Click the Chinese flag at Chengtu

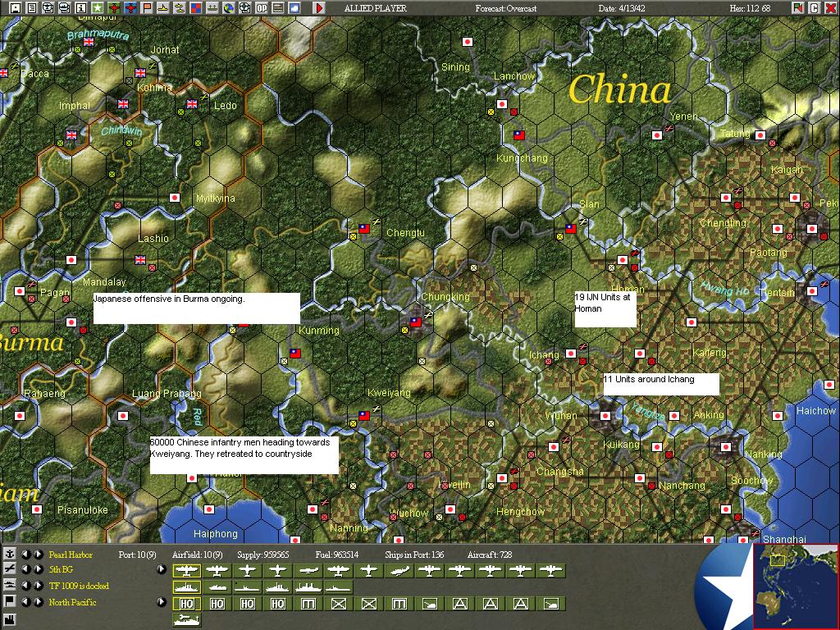[363, 228]
